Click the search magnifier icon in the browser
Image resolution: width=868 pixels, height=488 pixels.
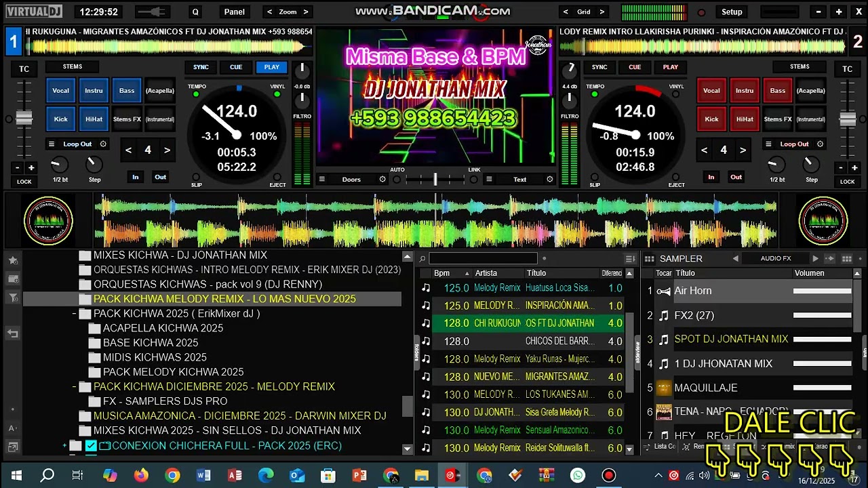(422, 258)
